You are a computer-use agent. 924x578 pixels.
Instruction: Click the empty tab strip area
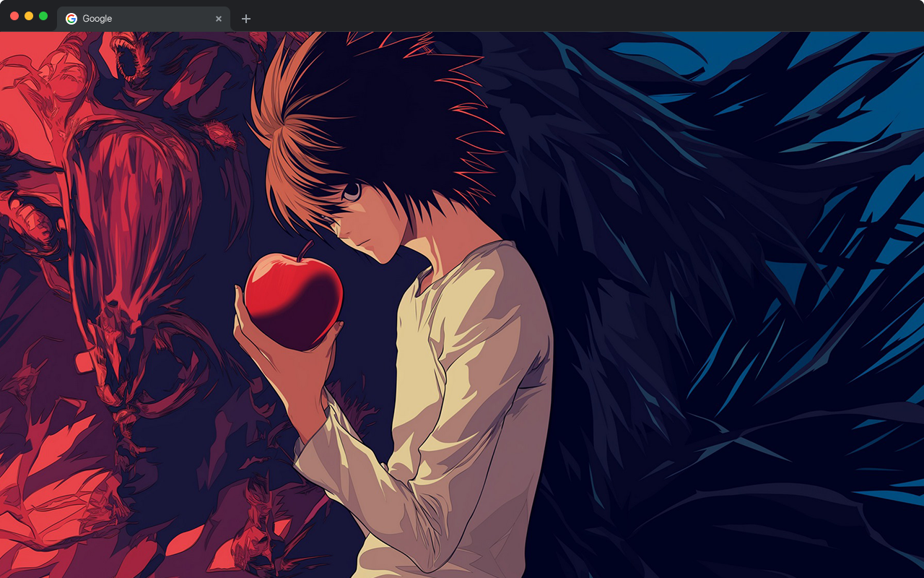point(577,16)
